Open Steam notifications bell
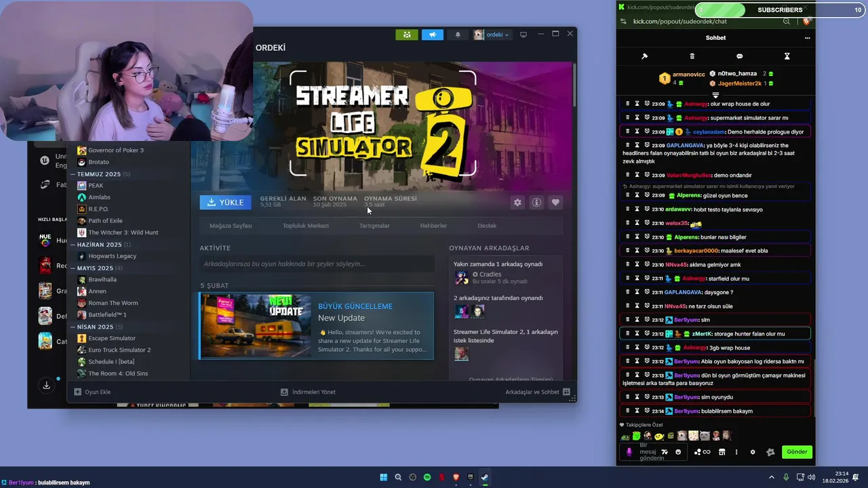The height and width of the screenshot is (488, 868). click(458, 35)
